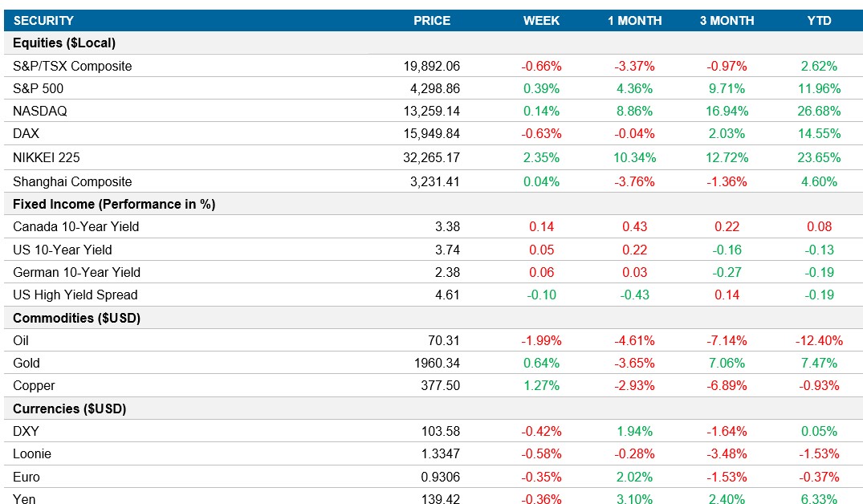Click the YTD column header
The width and height of the screenshot is (863, 504).
pyautogui.click(x=819, y=20)
